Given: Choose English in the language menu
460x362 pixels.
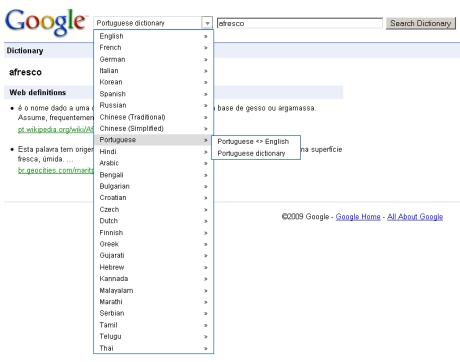Looking at the screenshot, I should (x=153, y=36).
